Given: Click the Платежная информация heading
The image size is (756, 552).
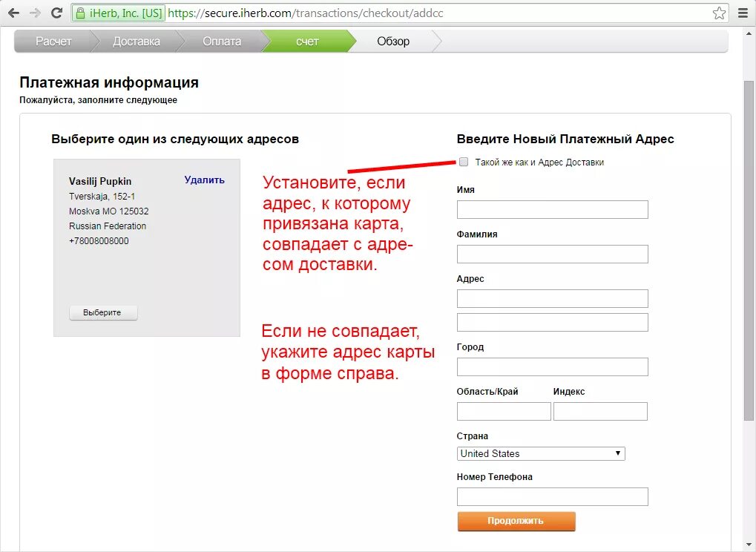Looking at the screenshot, I should 109,82.
